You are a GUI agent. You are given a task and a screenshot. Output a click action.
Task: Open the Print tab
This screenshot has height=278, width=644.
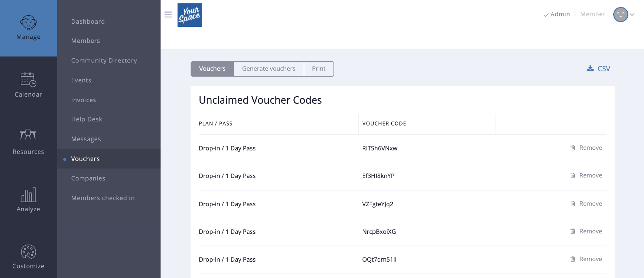(x=318, y=68)
